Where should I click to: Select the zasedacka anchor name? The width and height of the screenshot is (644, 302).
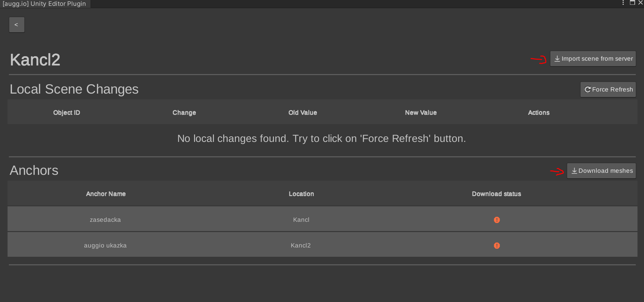(x=105, y=220)
